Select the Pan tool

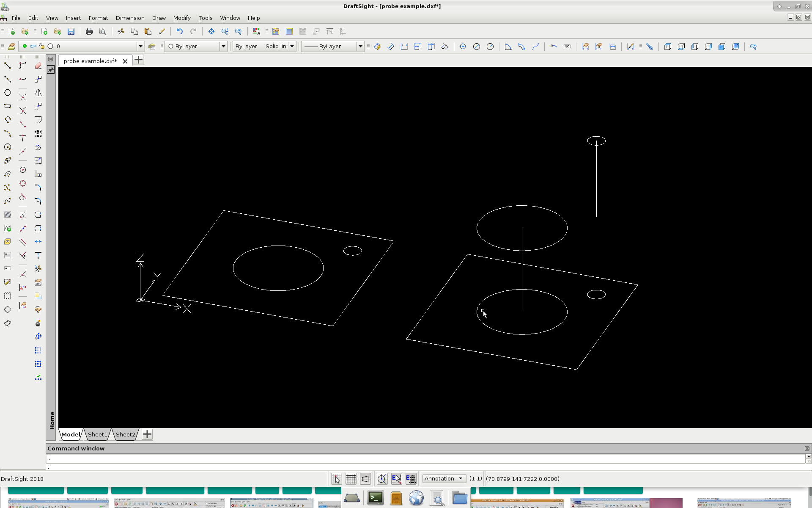(x=211, y=31)
